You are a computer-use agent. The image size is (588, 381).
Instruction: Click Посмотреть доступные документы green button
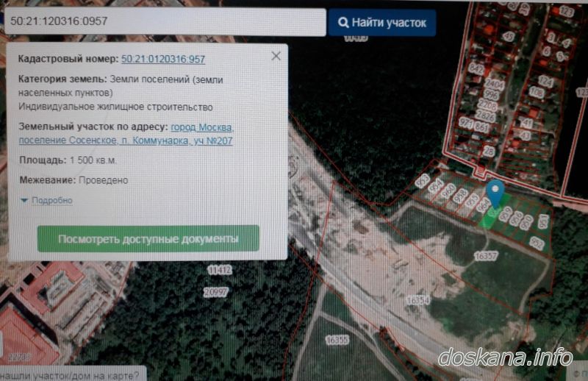(x=148, y=239)
